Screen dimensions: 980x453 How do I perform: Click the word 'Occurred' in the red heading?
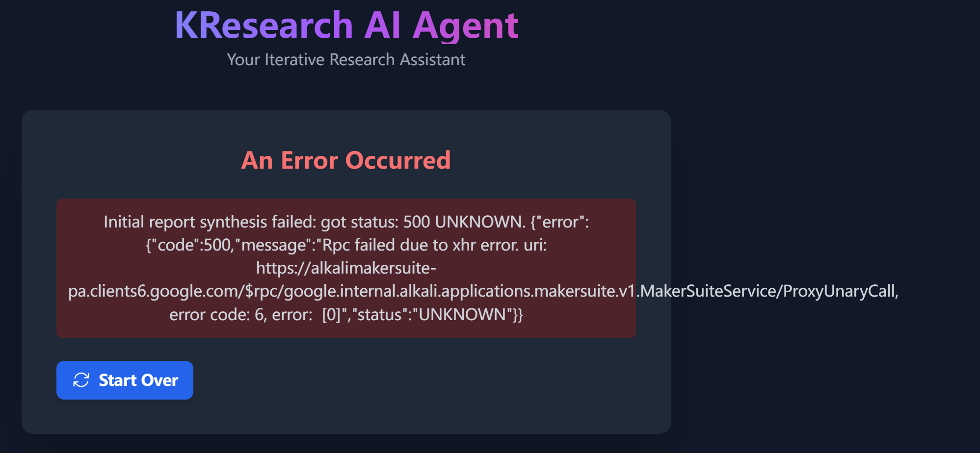pos(398,160)
